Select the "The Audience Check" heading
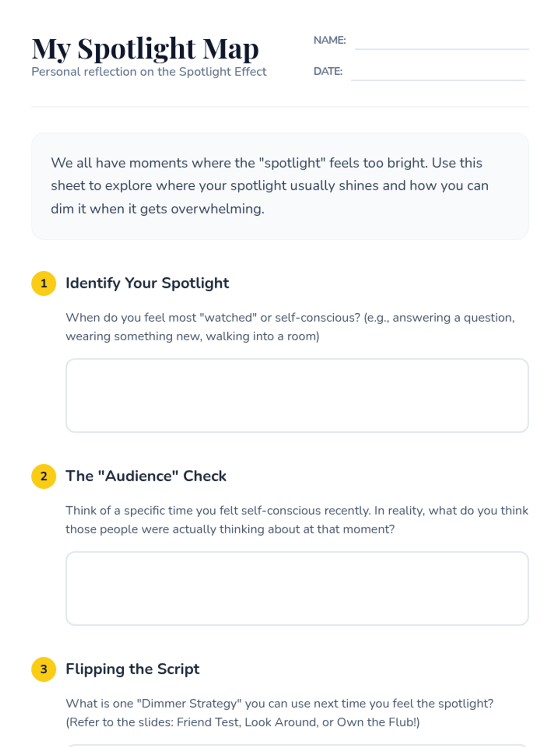 [146, 476]
